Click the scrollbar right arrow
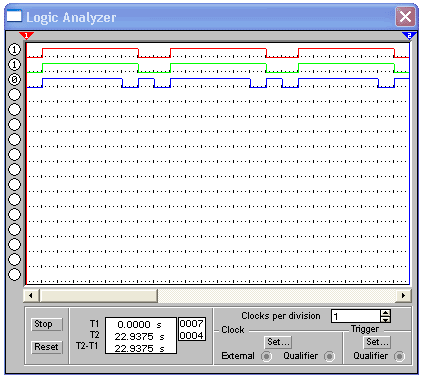This screenshot has width=421, height=377. point(404,295)
